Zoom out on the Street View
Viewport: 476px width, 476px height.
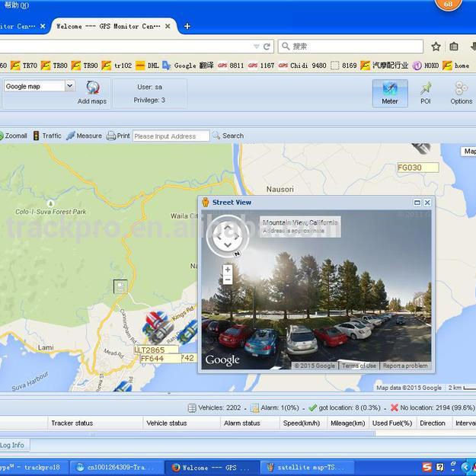[x=228, y=280]
